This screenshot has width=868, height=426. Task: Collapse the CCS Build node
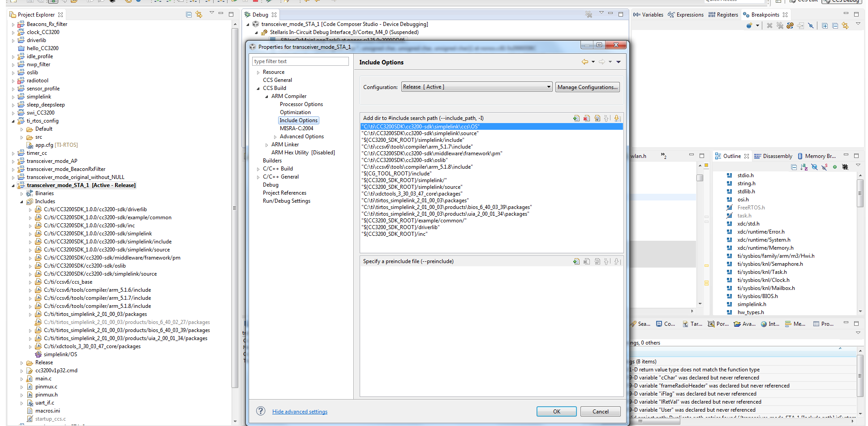(x=258, y=88)
